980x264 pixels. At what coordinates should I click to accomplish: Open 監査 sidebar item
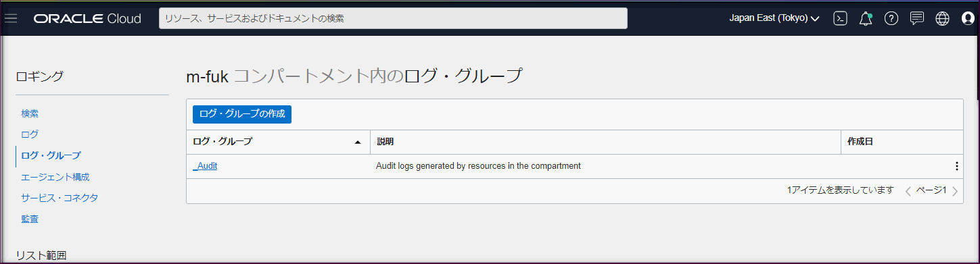[30, 219]
